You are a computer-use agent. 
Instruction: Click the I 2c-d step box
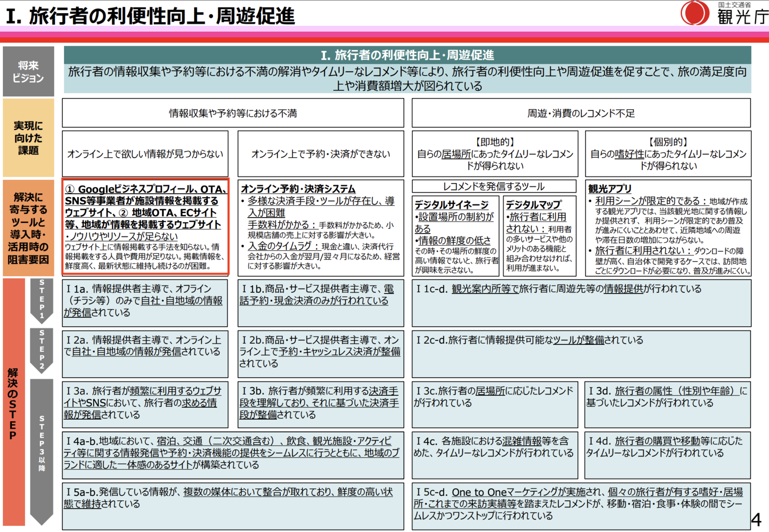[x=581, y=354]
